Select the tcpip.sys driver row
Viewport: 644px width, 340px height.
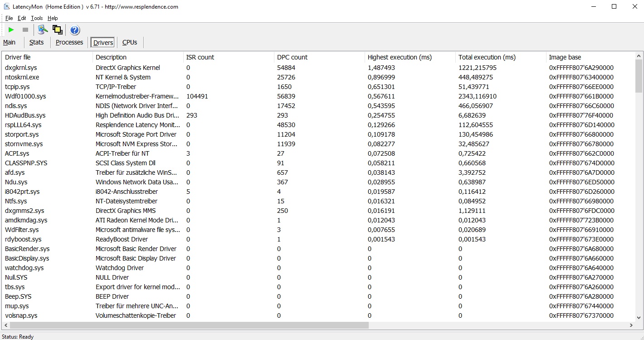point(318,87)
